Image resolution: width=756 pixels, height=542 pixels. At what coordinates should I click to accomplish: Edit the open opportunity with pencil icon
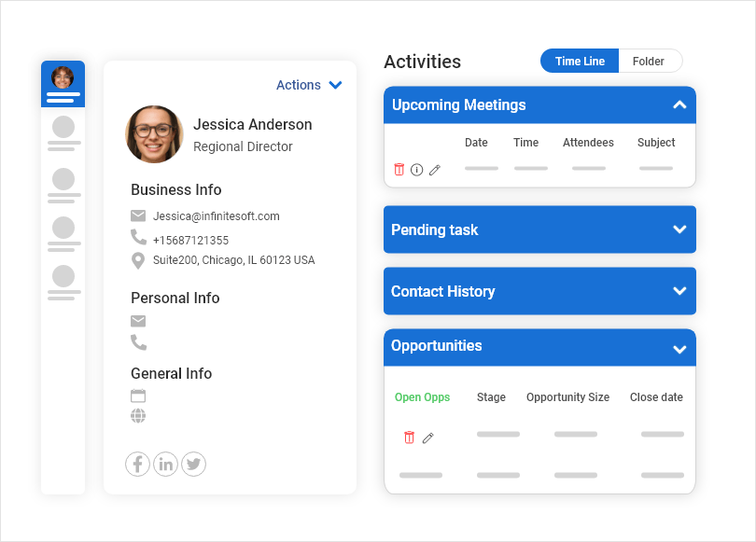click(x=428, y=438)
